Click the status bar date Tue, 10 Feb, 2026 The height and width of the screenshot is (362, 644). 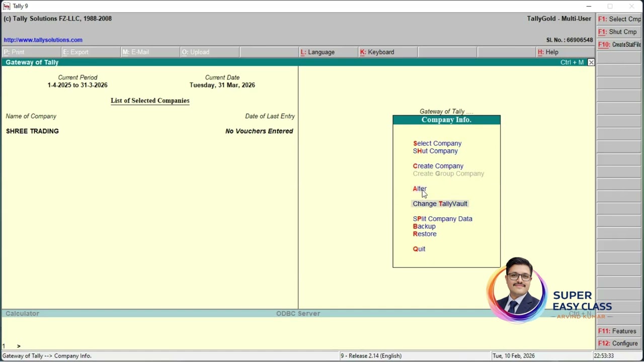(x=513, y=356)
